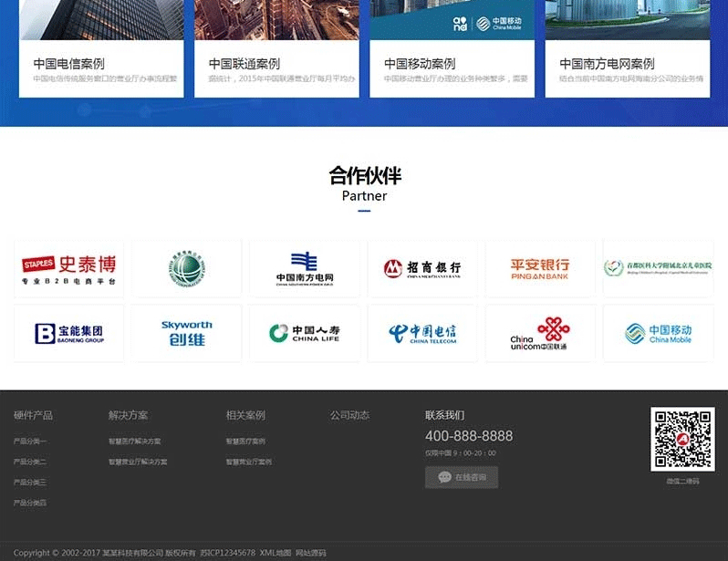Click the 中国电信 China Telecom partner logo

point(422,333)
